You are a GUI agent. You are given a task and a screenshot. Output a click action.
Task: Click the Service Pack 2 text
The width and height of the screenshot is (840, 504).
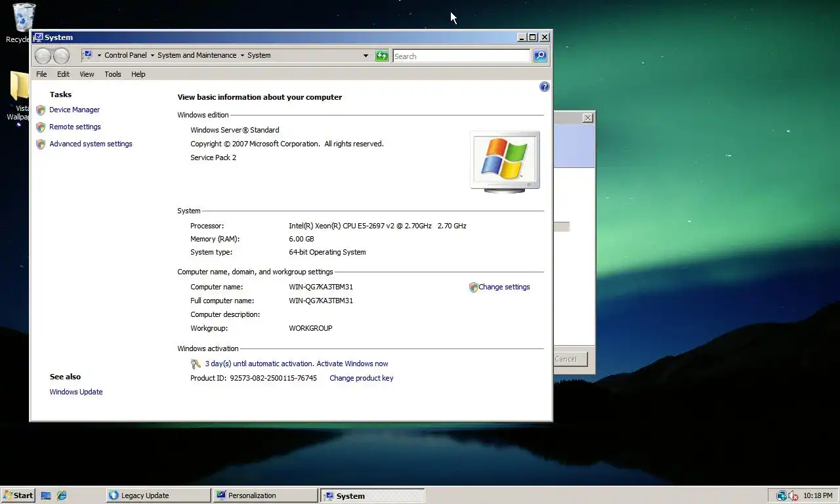[213, 157]
